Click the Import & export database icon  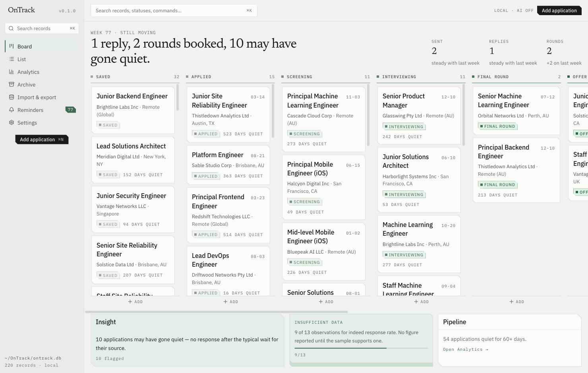pos(12,97)
